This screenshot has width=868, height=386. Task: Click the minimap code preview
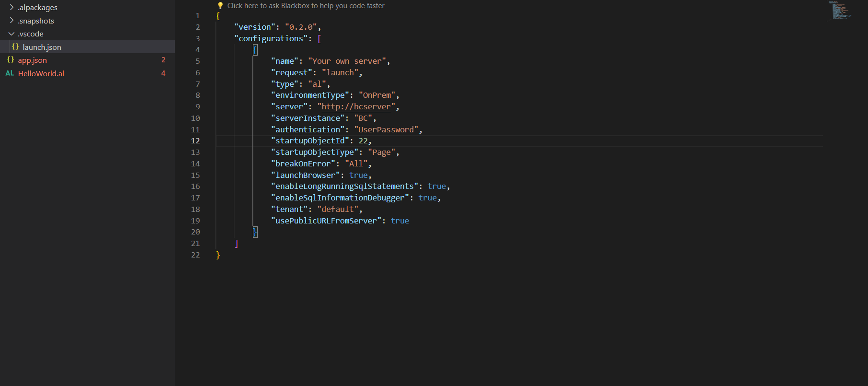tap(839, 11)
